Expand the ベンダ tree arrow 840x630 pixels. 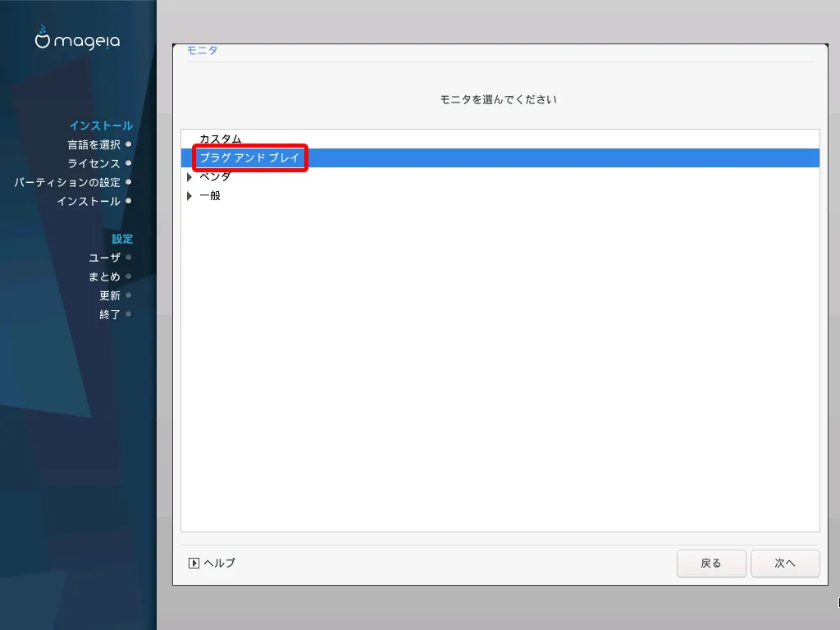189,177
